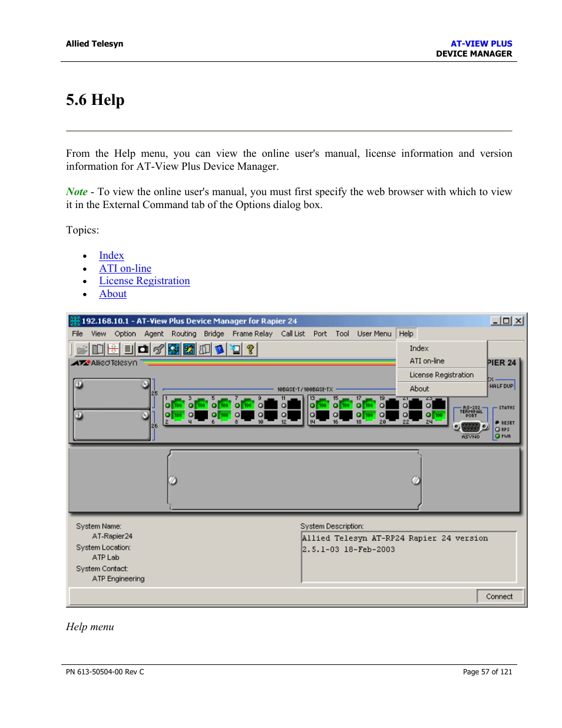Click the application icon in the title bar
Screen dimensions: 562x728
75,321
